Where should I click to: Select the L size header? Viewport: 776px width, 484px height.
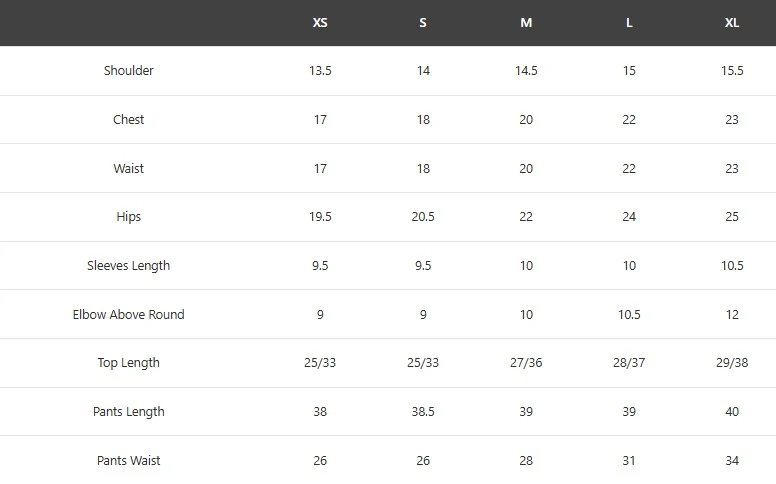[x=629, y=23]
